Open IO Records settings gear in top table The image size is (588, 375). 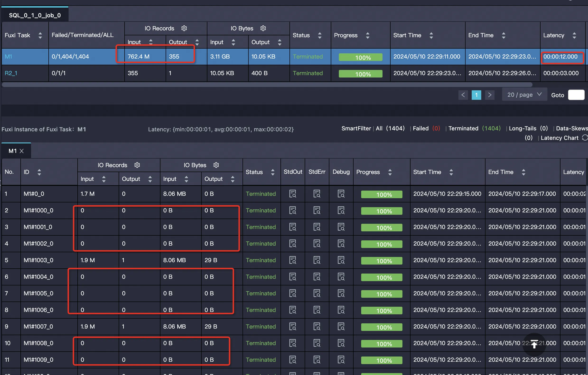point(184,28)
